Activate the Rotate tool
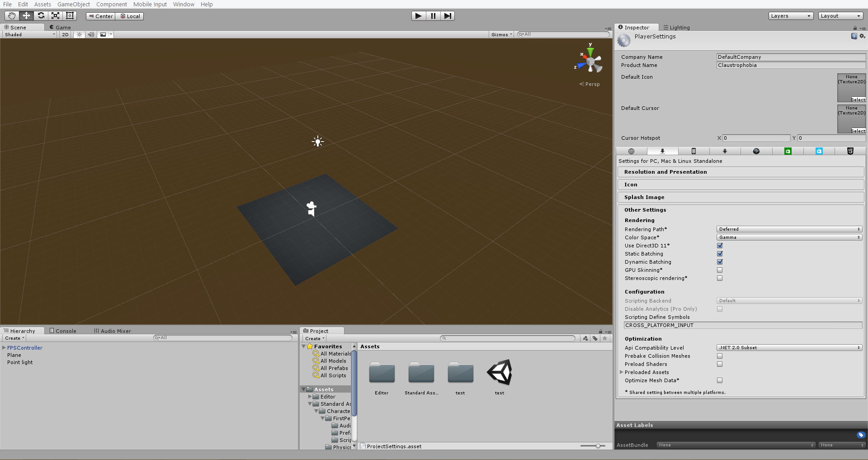This screenshot has width=868, height=460. point(41,15)
